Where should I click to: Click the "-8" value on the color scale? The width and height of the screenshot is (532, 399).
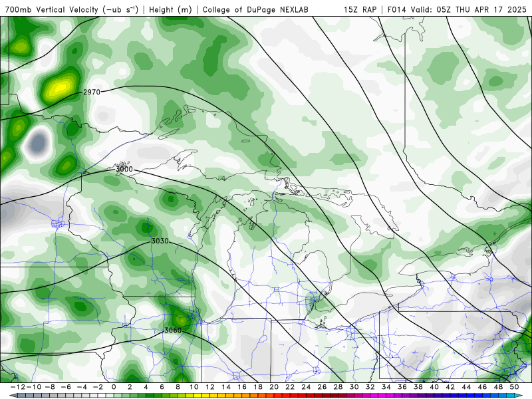[x=49, y=387]
